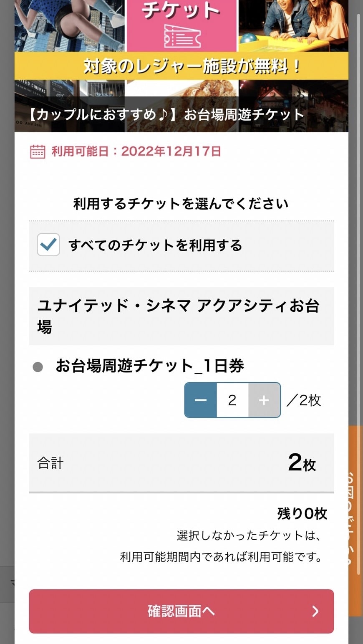Uncheck すべてのチケットを利用する checkbox
The image size is (363, 644).
[48, 245]
